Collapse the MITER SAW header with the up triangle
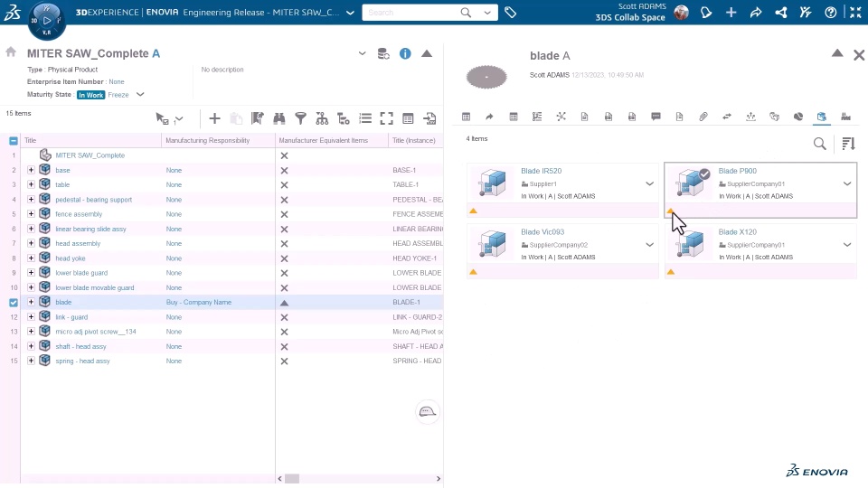The image size is (868, 488). 427,53
